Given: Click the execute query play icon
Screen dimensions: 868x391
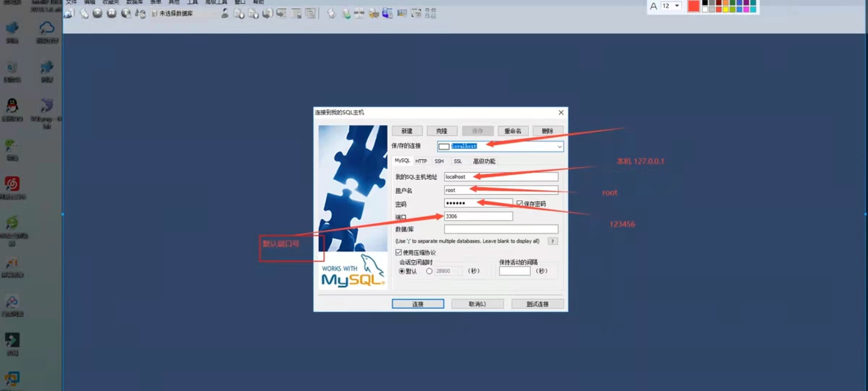Looking at the screenshot, I should click(x=97, y=13).
